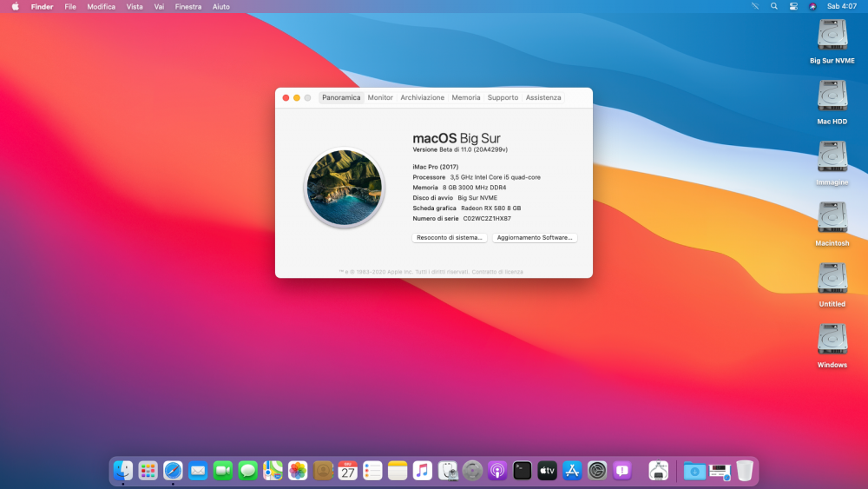Open Messages app in the Dock
The image size is (868, 489).
point(247,471)
